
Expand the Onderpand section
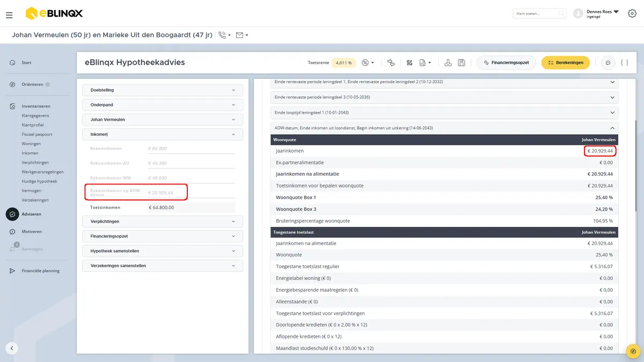pos(163,105)
